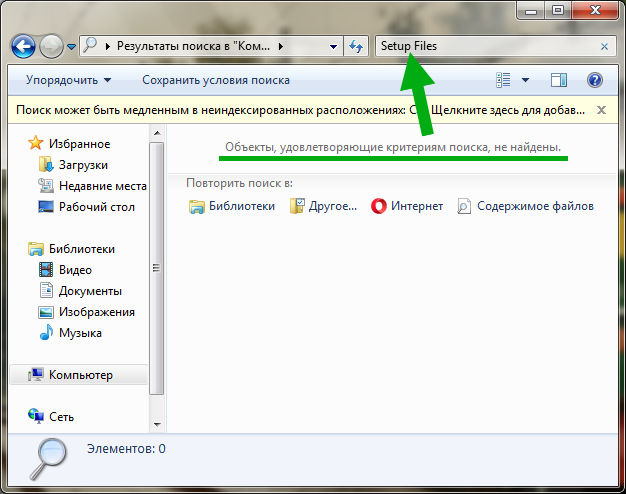Click the search magnifier icon in address bar
The image size is (626, 494).
91,46
